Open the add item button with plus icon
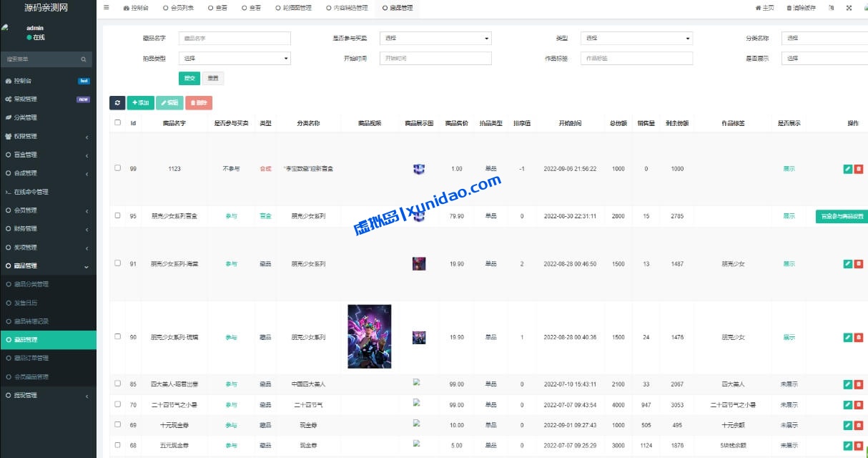 (140, 102)
